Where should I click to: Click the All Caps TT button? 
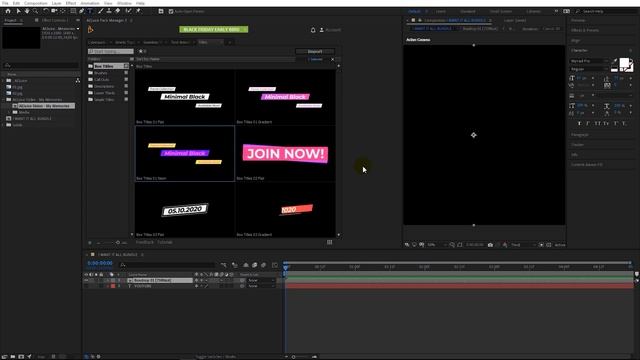597,123
